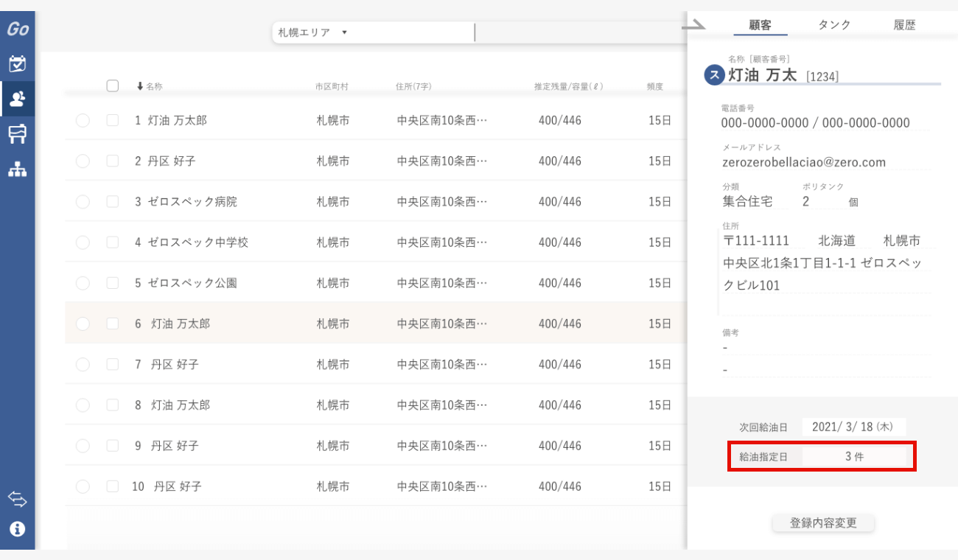Image resolution: width=958 pixels, height=560 pixels.
Task: Open the info icon in sidebar
Action: (18, 529)
